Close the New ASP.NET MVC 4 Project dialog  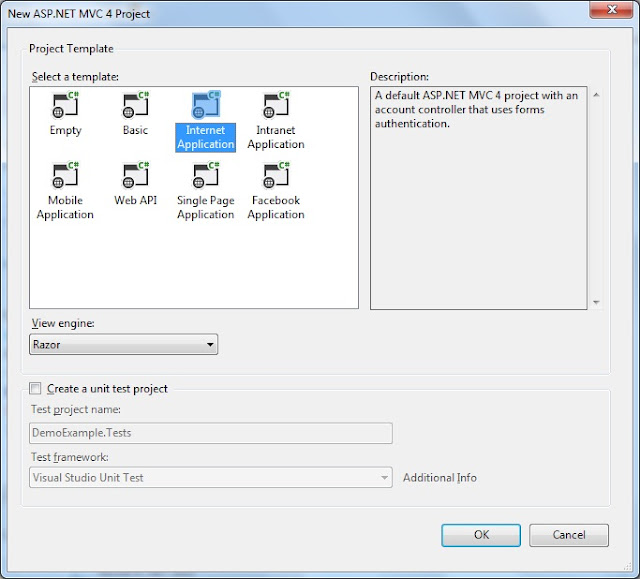click(x=611, y=9)
